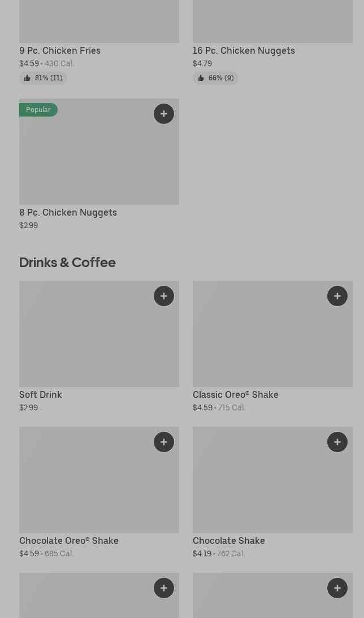The image size is (364, 618).
Task: Click plus button on bottom-left item card
Action: (x=164, y=588)
